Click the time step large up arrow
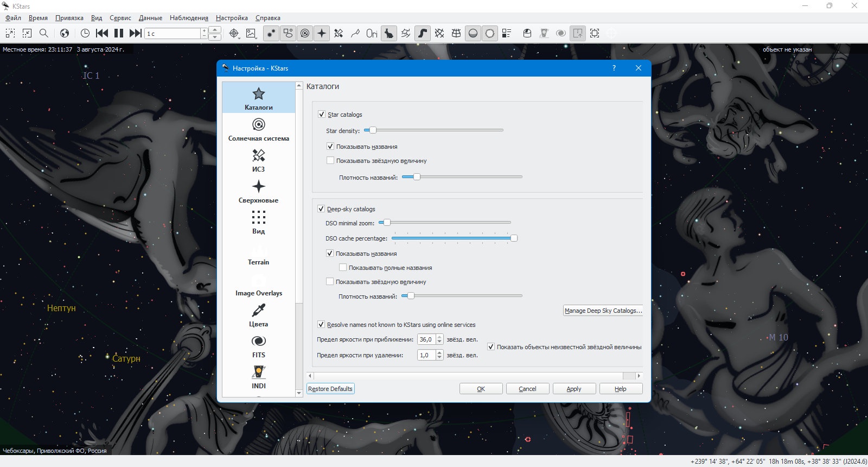Screen dimensions: 868x467 [x=215, y=30]
